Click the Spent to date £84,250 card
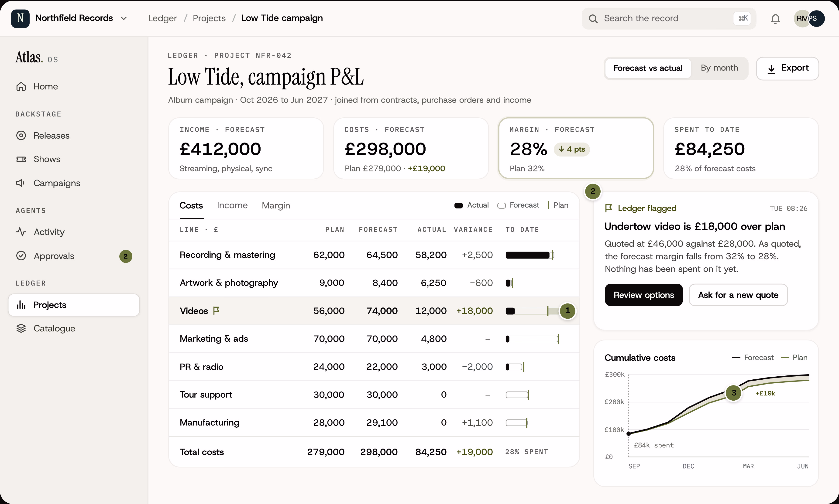 741,148
